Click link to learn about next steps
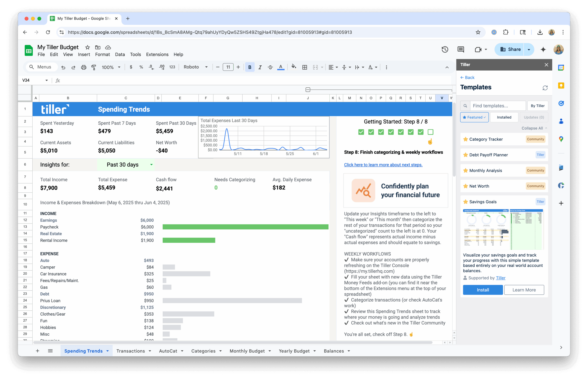 383,165
